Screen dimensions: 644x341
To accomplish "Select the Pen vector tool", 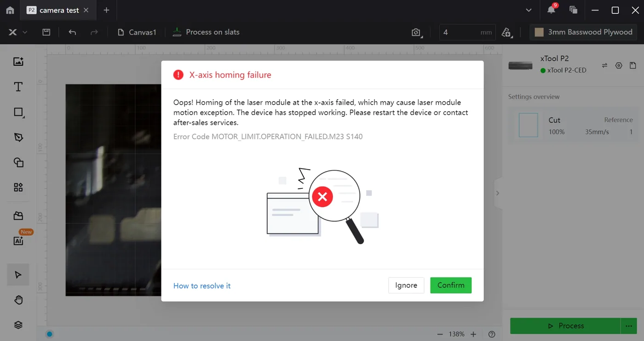I will tap(18, 137).
